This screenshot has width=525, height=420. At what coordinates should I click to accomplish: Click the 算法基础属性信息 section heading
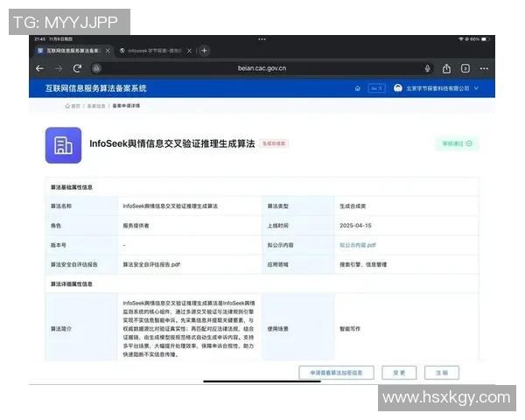[72, 187]
